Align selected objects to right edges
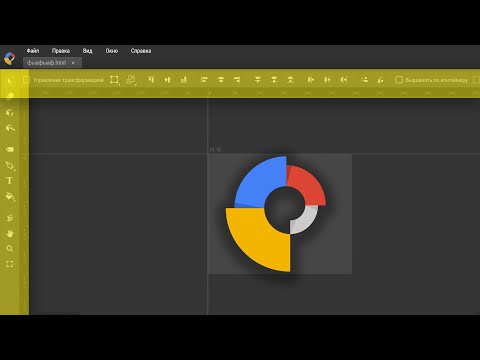Image resolution: width=480 pixels, height=360 pixels. coord(237,80)
